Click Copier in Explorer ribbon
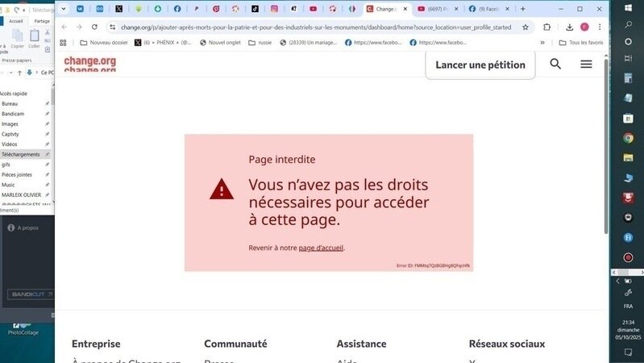Viewport: 644px width, 363px height. [17, 39]
